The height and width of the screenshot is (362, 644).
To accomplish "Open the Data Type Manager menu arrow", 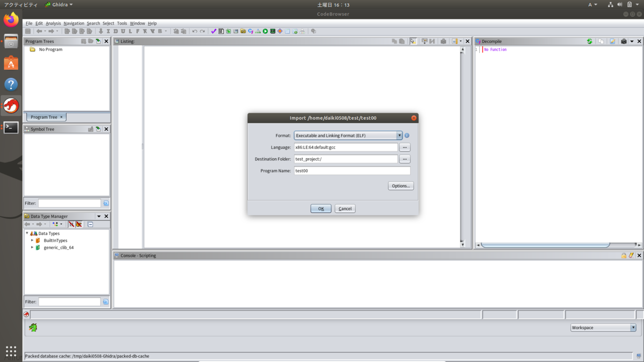I will 99,217.
